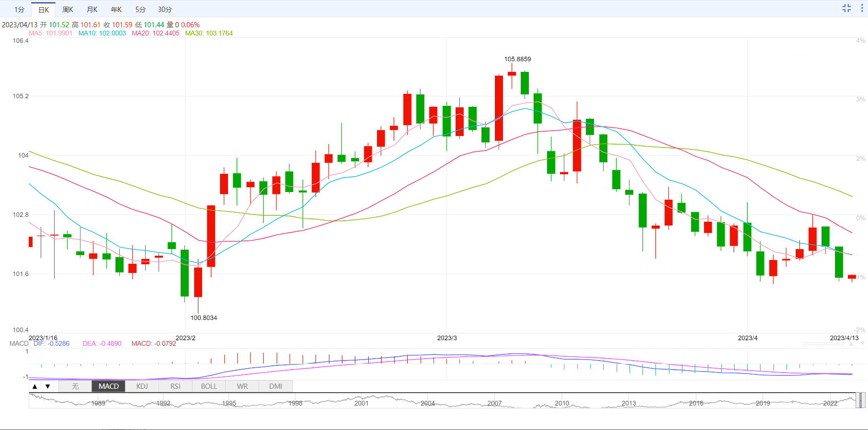Choose the 无 (none) indicator option

[75, 386]
